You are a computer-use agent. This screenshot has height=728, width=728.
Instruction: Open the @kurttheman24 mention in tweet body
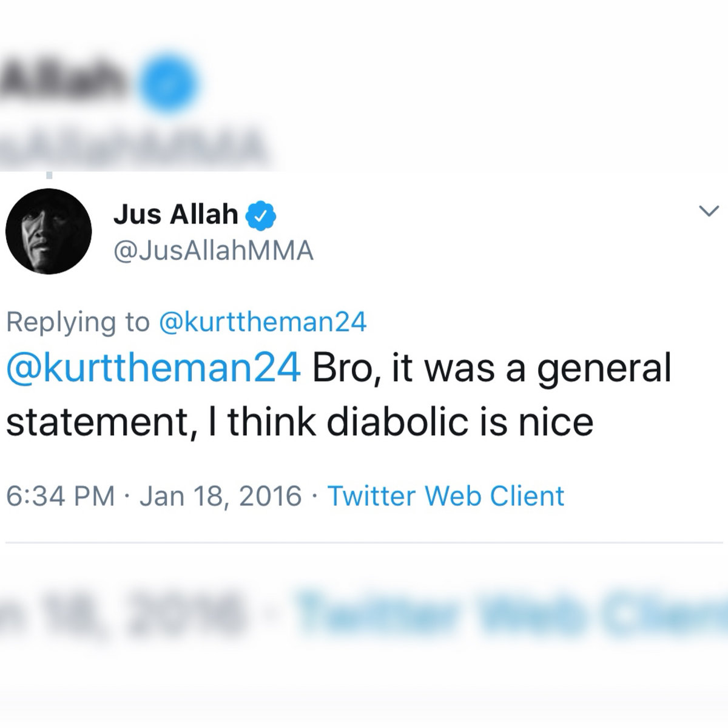tap(153, 368)
